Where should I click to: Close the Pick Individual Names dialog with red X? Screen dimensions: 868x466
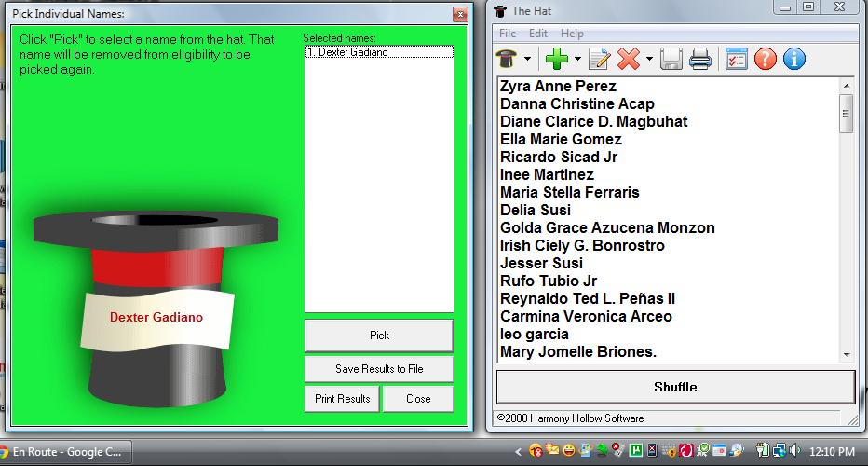click(460, 14)
